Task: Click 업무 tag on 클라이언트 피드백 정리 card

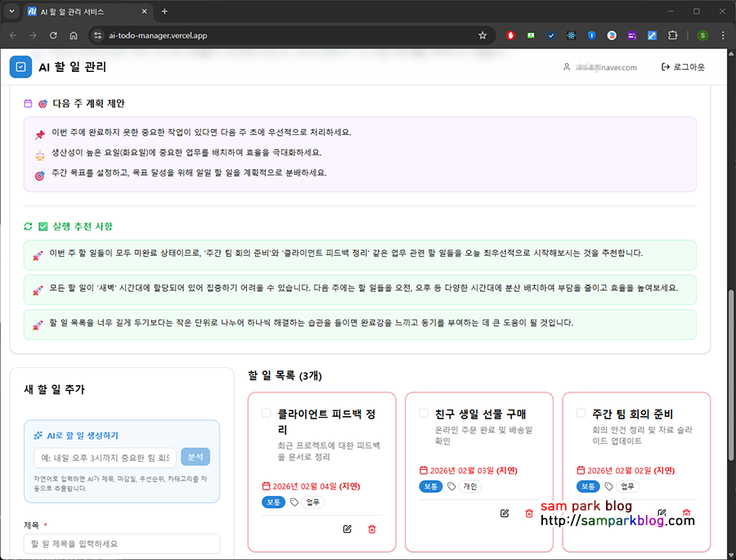Action: tap(312, 502)
